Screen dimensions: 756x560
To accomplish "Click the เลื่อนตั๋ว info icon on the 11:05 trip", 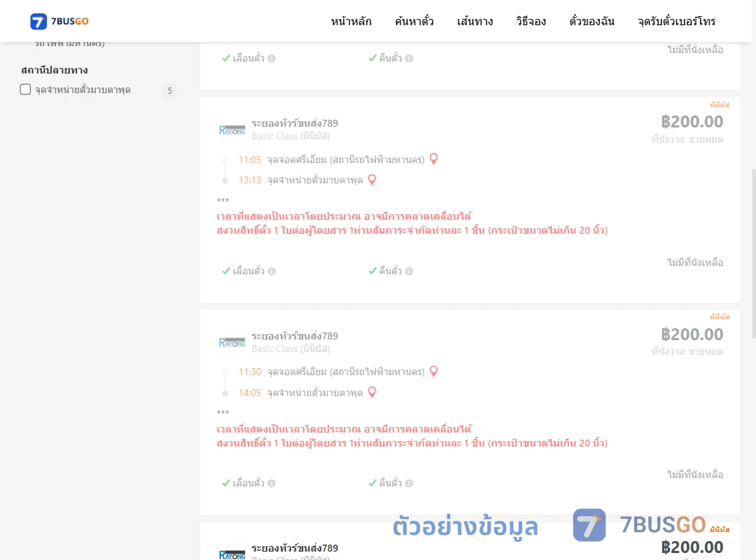I will 272,271.
